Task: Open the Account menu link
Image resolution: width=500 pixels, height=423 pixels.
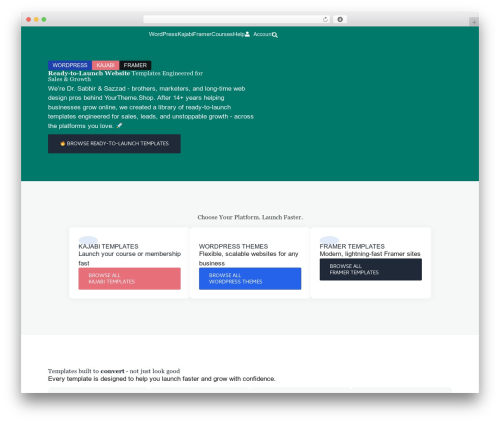Action: click(262, 34)
